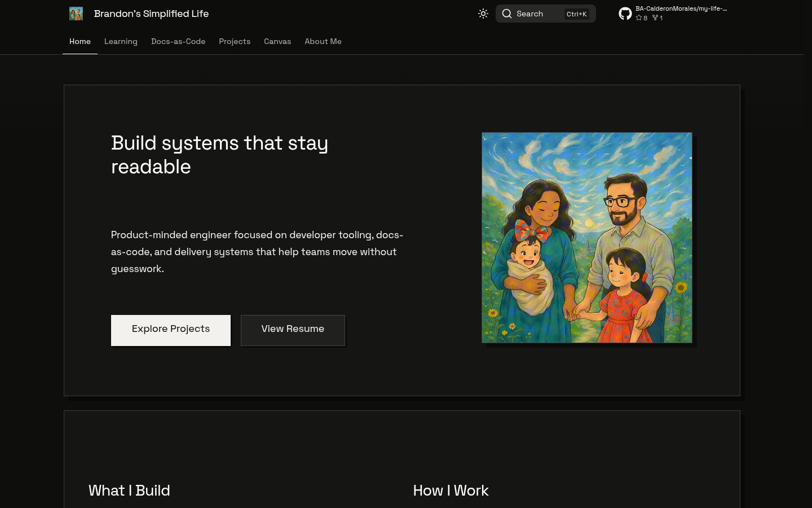This screenshot has height=508, width=812.
Task: Click the 'How I Work' heading
Action: 451,491
